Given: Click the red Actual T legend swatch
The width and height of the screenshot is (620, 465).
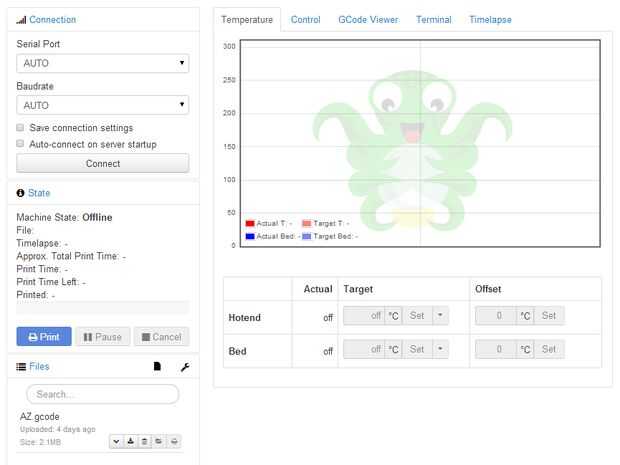Looking at the screenshot, I should click(x=250, y=224).
